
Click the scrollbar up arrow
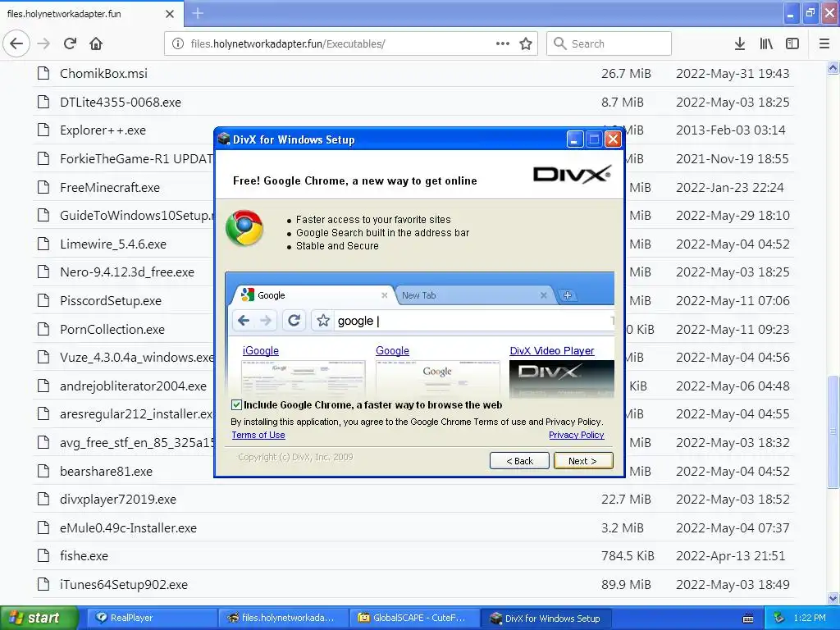coord(833,67)
